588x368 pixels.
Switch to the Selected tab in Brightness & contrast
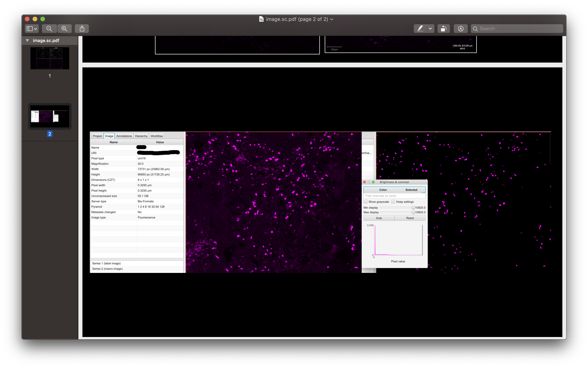coord(411,190)
